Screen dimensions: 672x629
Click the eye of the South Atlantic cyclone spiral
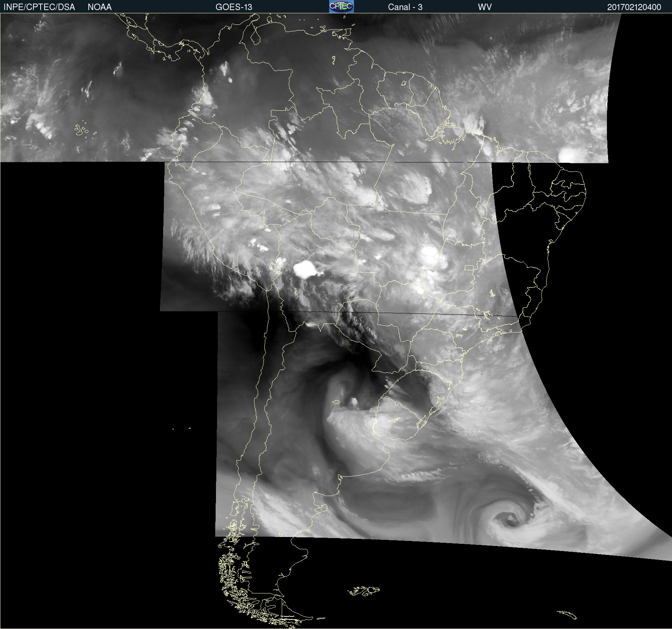point(510,518)
